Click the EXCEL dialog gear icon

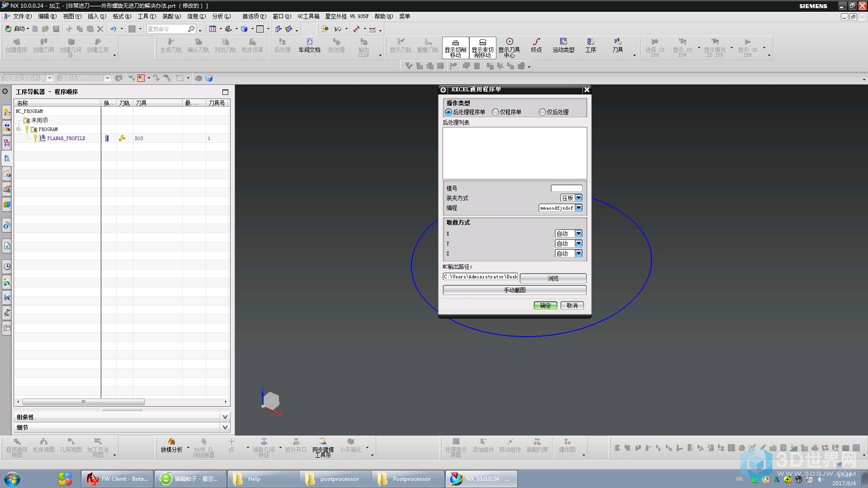(x=443, y=89)
